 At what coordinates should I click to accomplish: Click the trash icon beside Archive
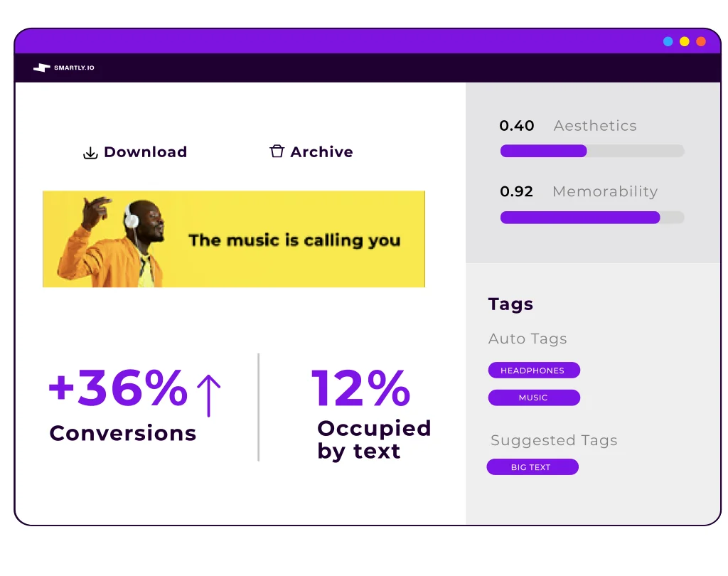click(x=276, y=151)
